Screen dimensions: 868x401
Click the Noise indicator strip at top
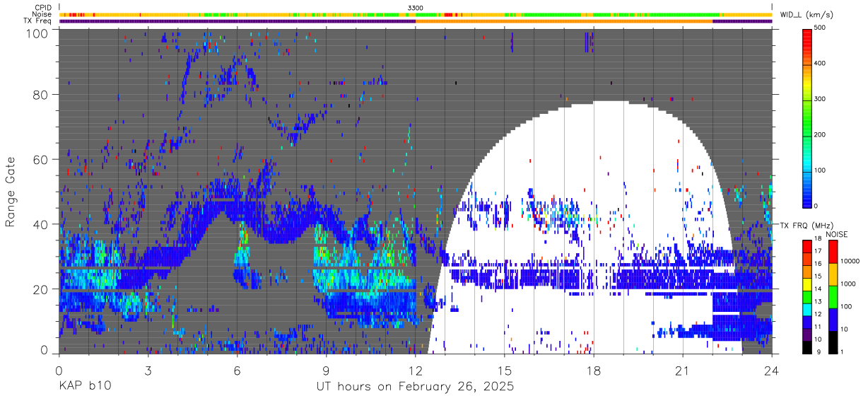point(416,14)
